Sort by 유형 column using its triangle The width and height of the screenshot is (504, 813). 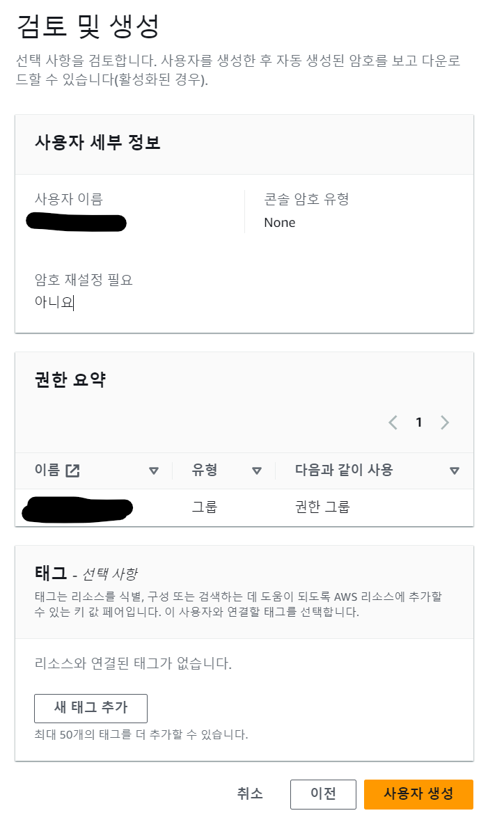pos(257,471)
